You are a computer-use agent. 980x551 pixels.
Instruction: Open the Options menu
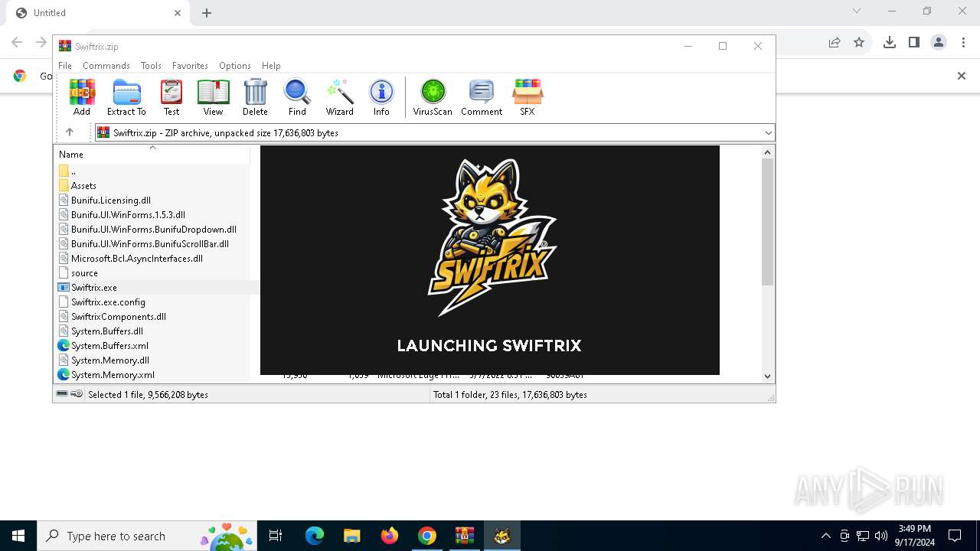pyautogui.click(x=235, y=66)
